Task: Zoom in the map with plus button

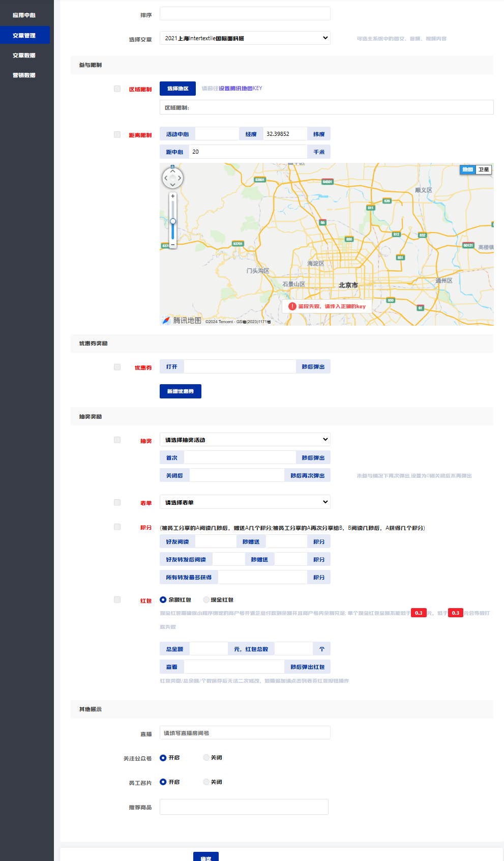Action: click(x=173, y=196)
